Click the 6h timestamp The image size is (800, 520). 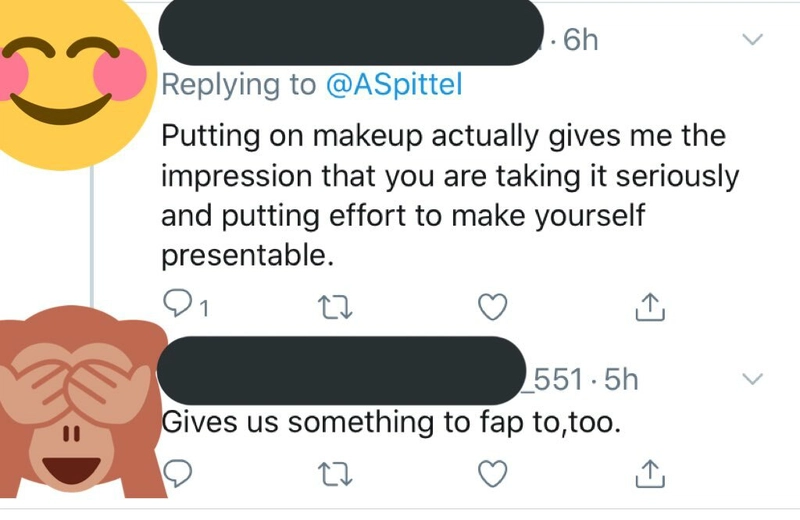[580, 40]
